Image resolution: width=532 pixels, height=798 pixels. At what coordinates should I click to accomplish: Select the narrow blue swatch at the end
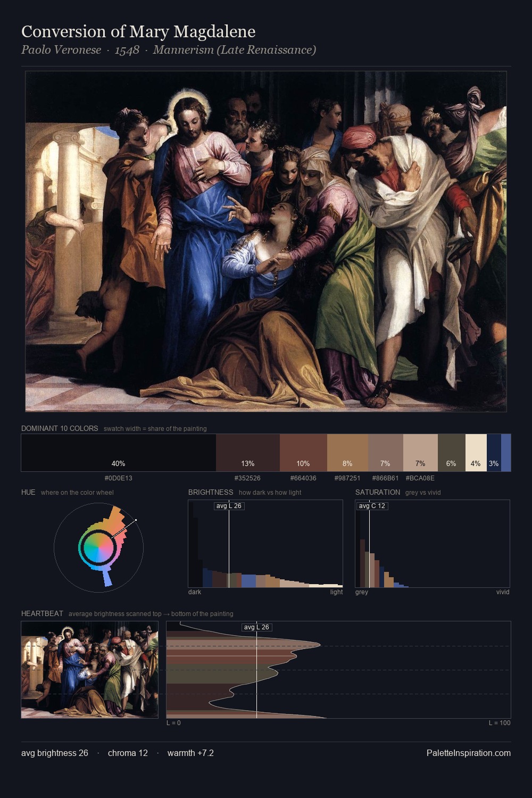click(506, 453)
